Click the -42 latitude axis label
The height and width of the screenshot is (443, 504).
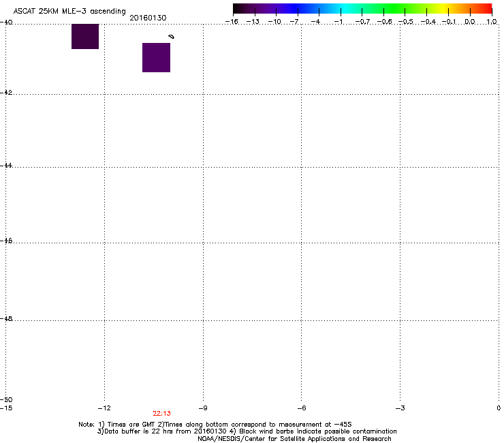pyautogui.click(x=6, y=92)
